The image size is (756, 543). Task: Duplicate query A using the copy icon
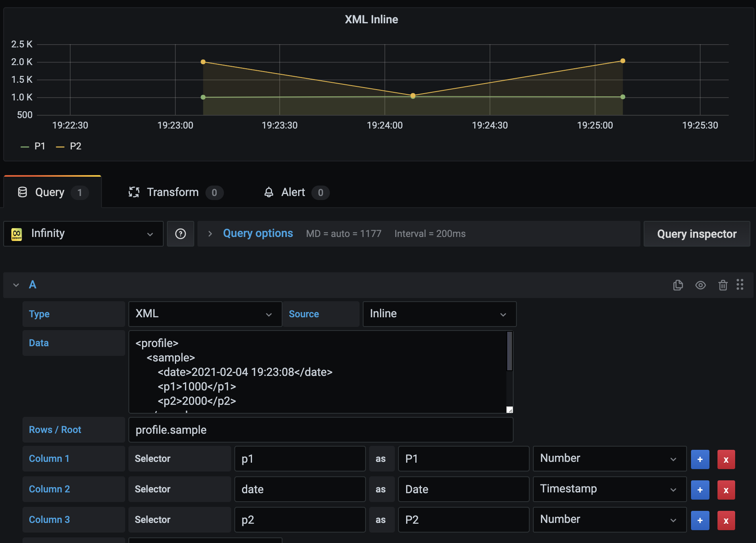pos(678,285)
